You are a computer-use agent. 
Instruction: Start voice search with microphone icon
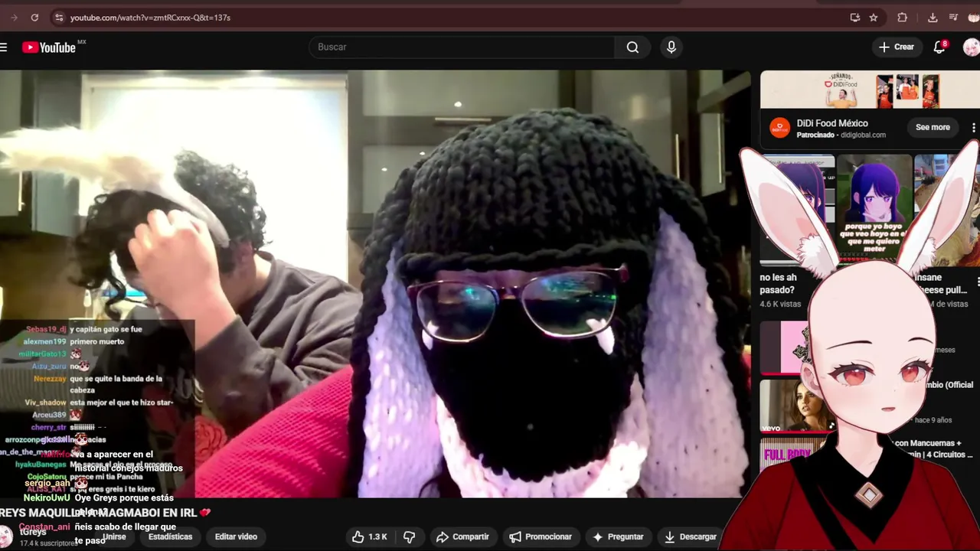671,47
